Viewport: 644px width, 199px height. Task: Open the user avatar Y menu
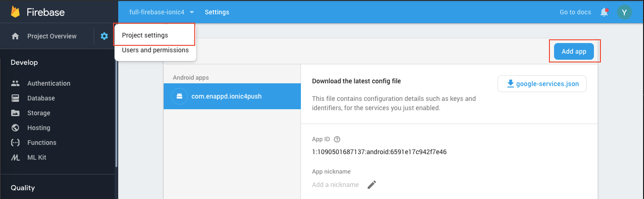click(x=625, y=12)
